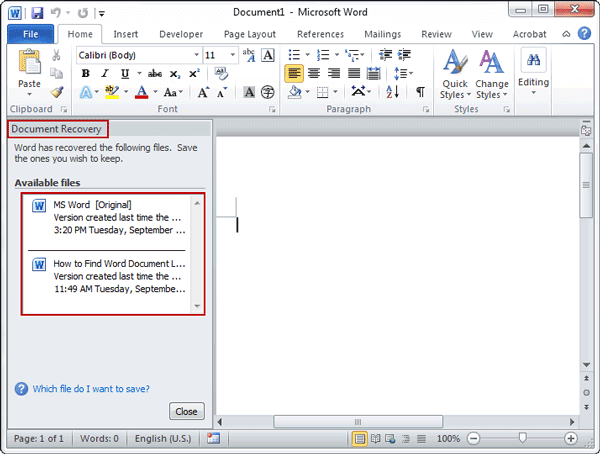
Task: Click Decrease Indent icon
Action: [385, 55]
